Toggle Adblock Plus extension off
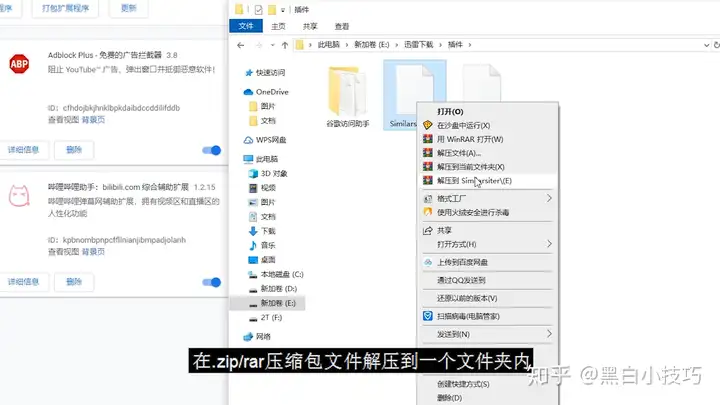The image size is (720, 405). (212, 150)
